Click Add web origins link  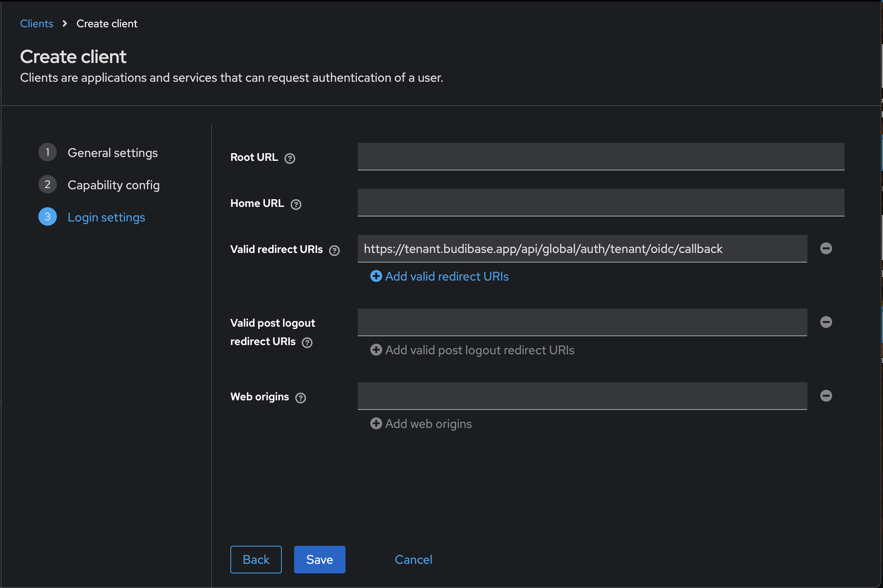pos(421,424)
